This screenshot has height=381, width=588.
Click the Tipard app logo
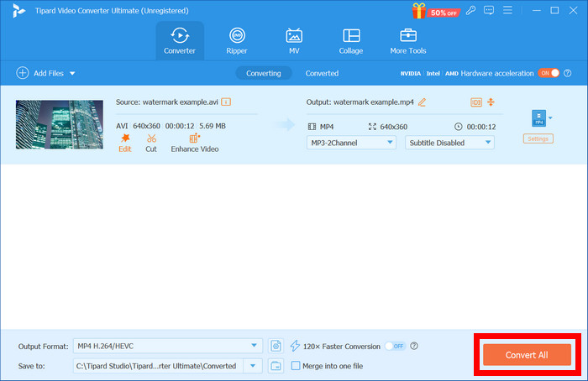pos(18,10)
